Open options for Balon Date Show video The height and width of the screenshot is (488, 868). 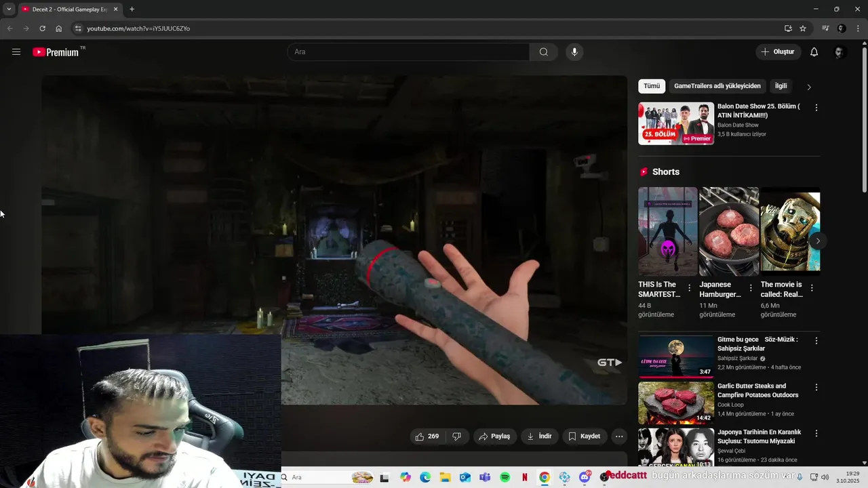[816, 108]
